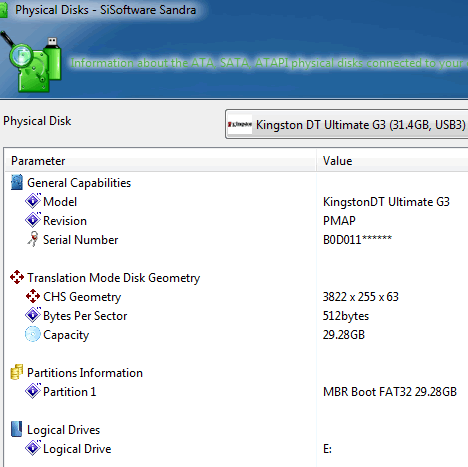Click the Capacity disc icon
This screenshot has height=467, width=468.
pyautogui.click(x=33, y=334)
